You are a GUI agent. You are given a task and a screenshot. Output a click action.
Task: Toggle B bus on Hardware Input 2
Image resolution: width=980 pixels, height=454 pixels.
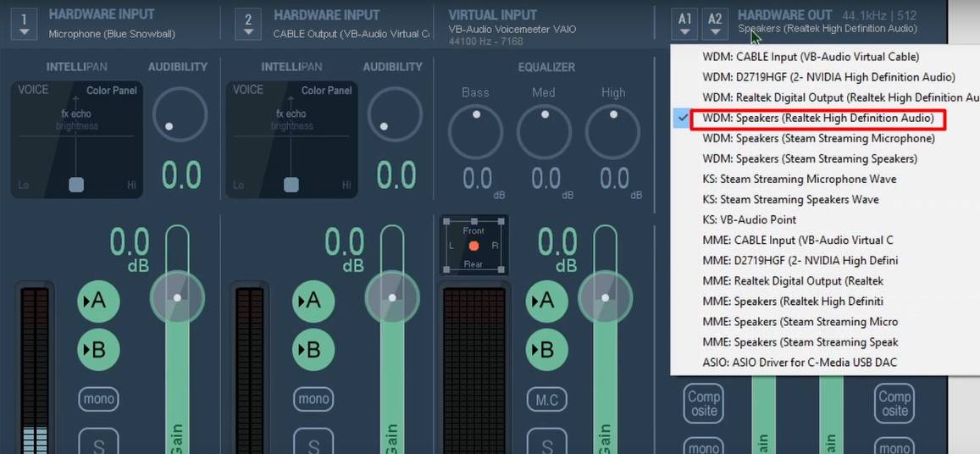pos(313,350)
